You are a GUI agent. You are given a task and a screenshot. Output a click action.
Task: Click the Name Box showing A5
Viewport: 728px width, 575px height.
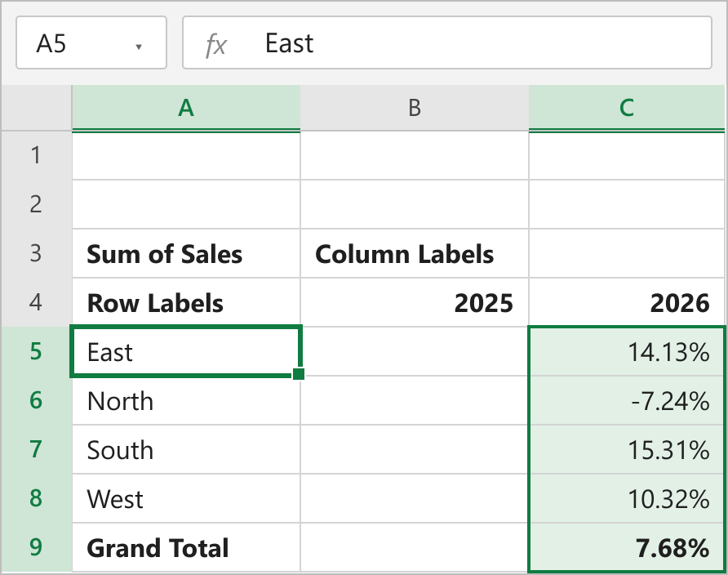click(x=91, y=42)
